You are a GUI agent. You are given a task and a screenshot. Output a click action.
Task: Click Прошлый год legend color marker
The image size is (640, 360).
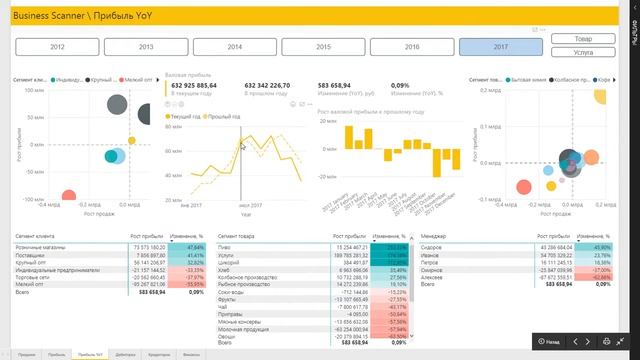(205, 116)
